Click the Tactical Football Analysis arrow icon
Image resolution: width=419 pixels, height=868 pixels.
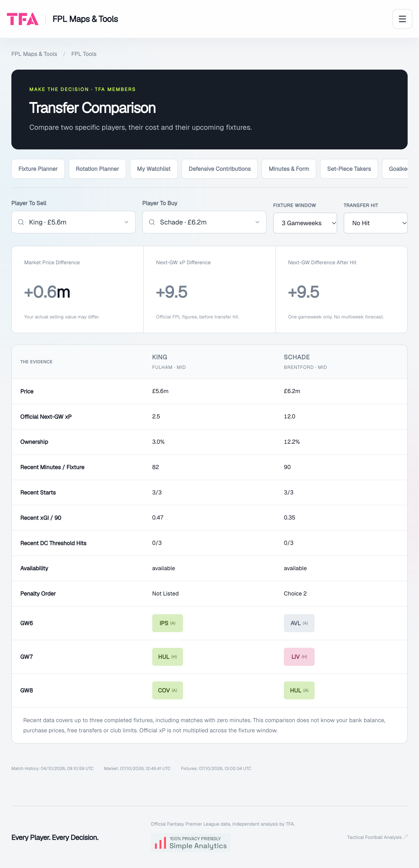click(405, 837)
